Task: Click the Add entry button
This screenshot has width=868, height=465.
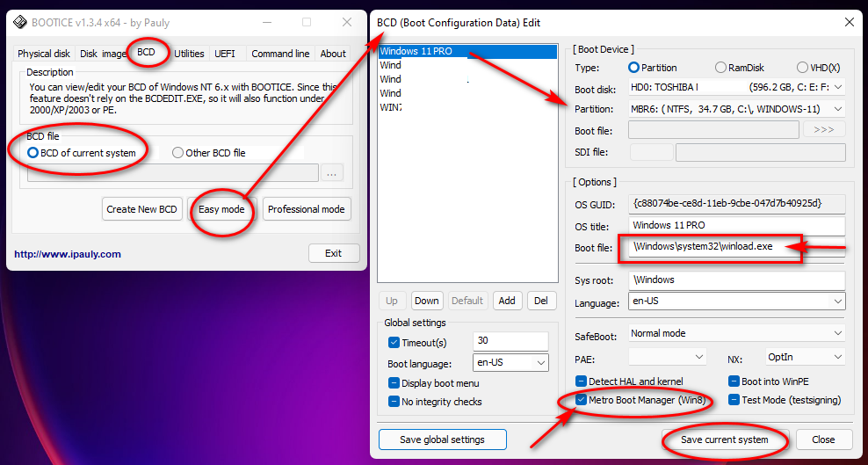Action: coord(507,301)
